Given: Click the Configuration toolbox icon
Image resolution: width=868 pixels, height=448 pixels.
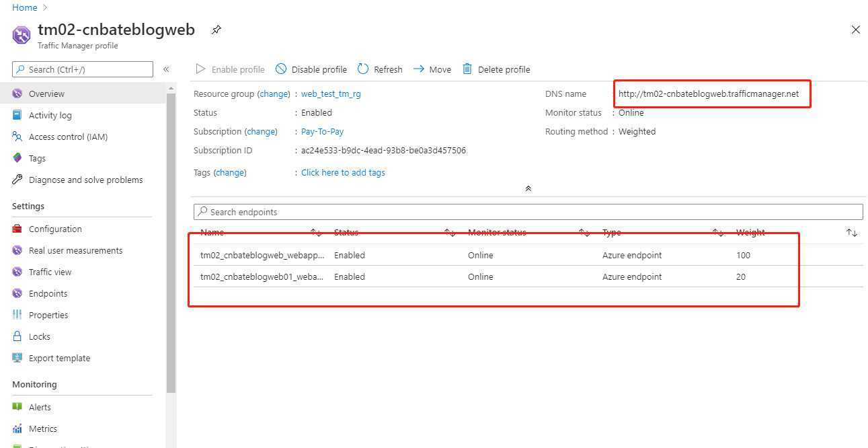Looking at the screenshot, I should coord(17,229).
